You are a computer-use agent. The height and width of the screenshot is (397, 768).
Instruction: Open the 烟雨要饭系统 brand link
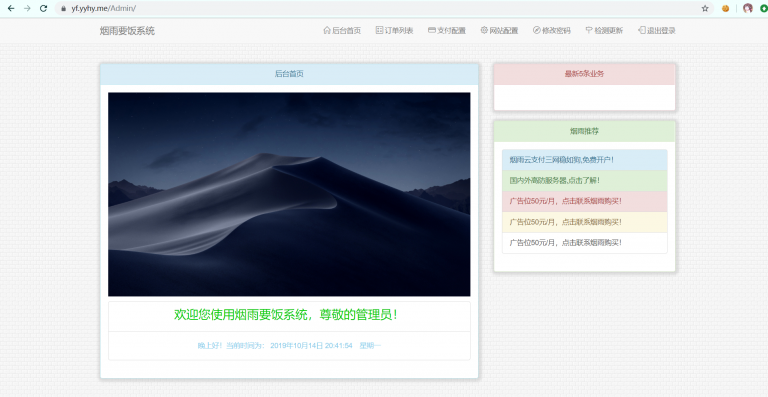127,31
